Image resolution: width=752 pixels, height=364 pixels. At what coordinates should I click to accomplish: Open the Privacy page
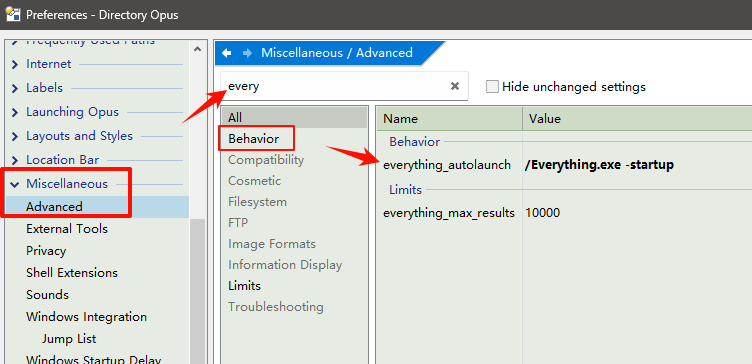(x=46, y=251)
